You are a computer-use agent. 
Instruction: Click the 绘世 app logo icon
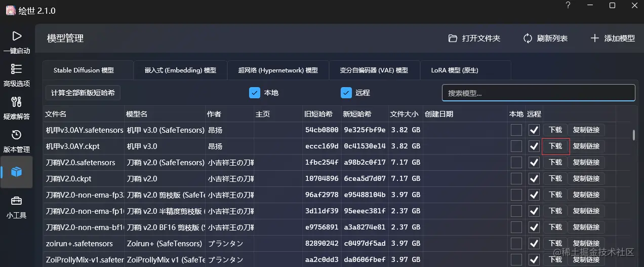coord(10,11)
